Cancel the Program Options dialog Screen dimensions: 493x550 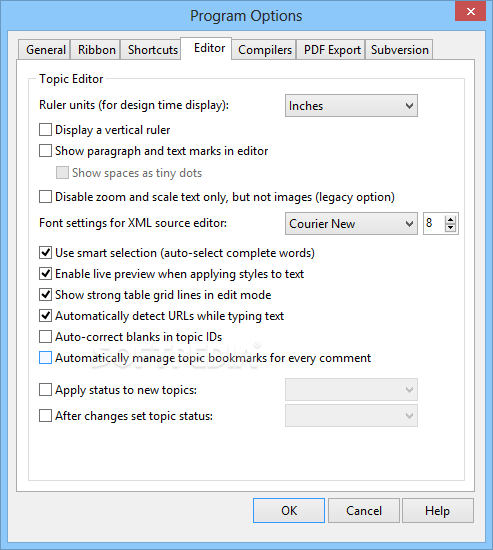(364, 510)
